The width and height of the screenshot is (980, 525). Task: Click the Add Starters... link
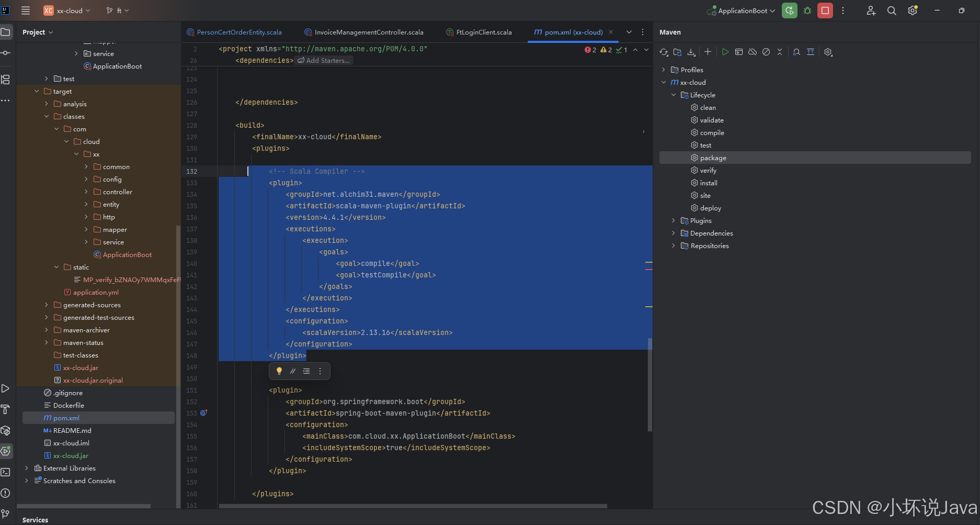pos(324,61)
